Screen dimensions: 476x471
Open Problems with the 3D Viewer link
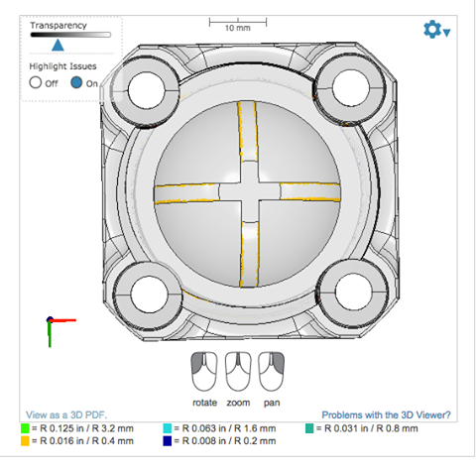pos(386,414)
